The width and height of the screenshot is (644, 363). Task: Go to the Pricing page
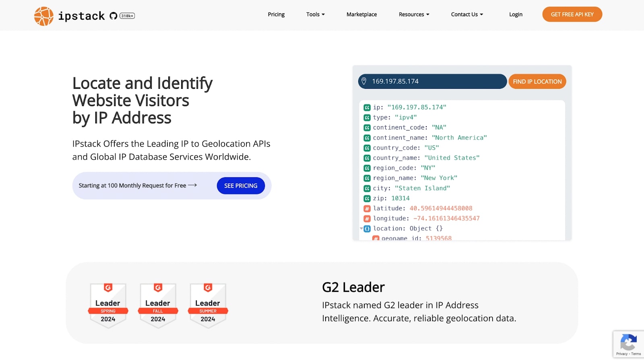[276, 14]
